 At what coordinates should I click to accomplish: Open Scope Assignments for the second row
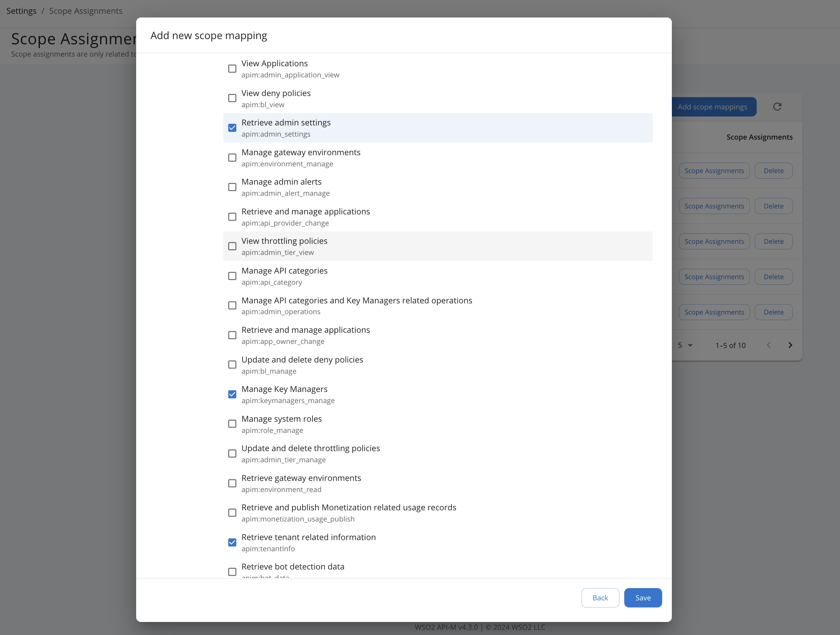[x=714, y=205]
